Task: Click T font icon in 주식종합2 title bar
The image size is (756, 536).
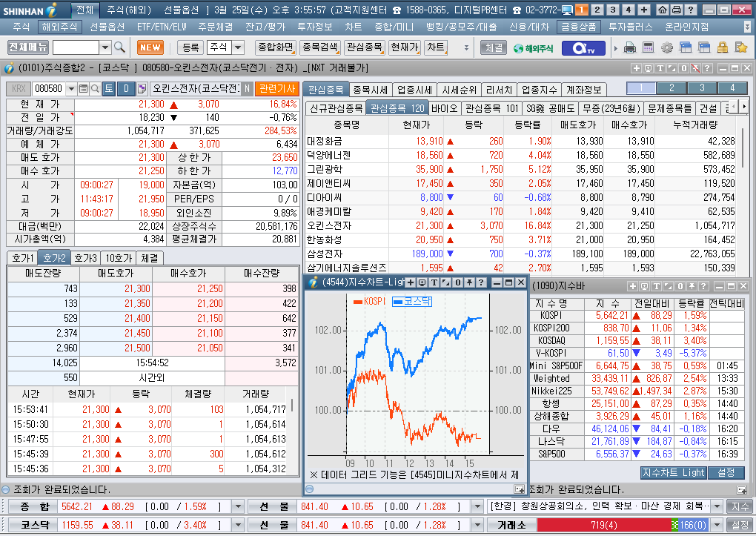Action: click(660, 68)
